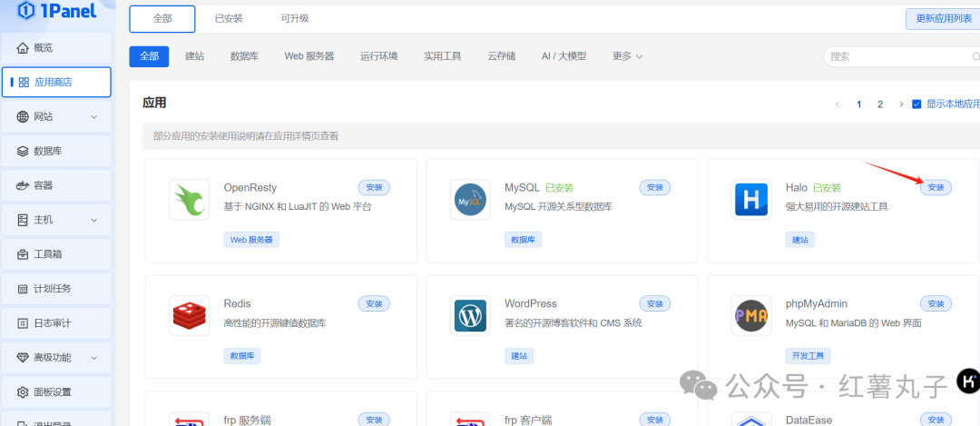The height and width of the screenshot is (426, 980).
Task: Toggle the 显示本地应用 checkbox
Action: click(916, 104)
